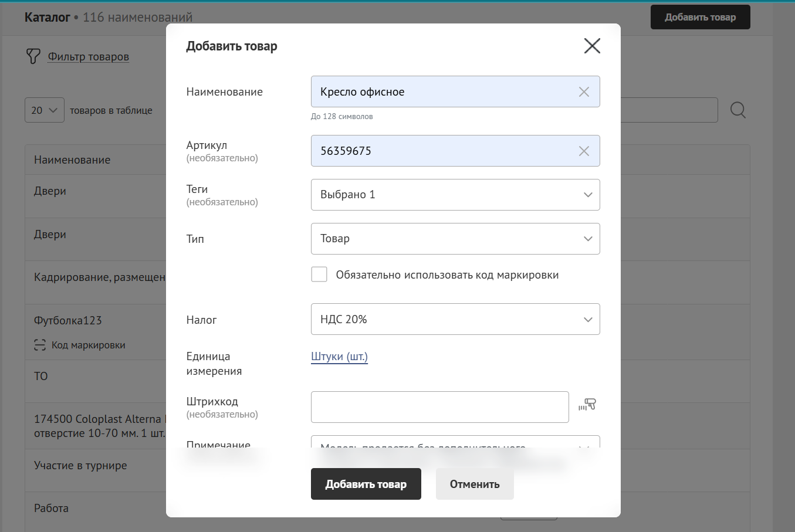Open the Теги dropdown showing Выбрано 1
795x532 pixels.
(455, 195)
